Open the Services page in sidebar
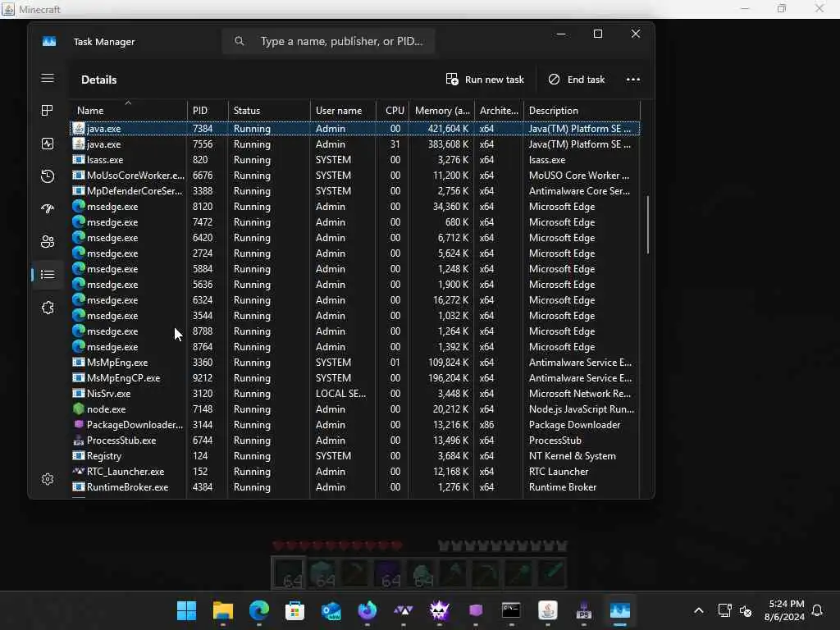The image size is (840, 630). 47,308
